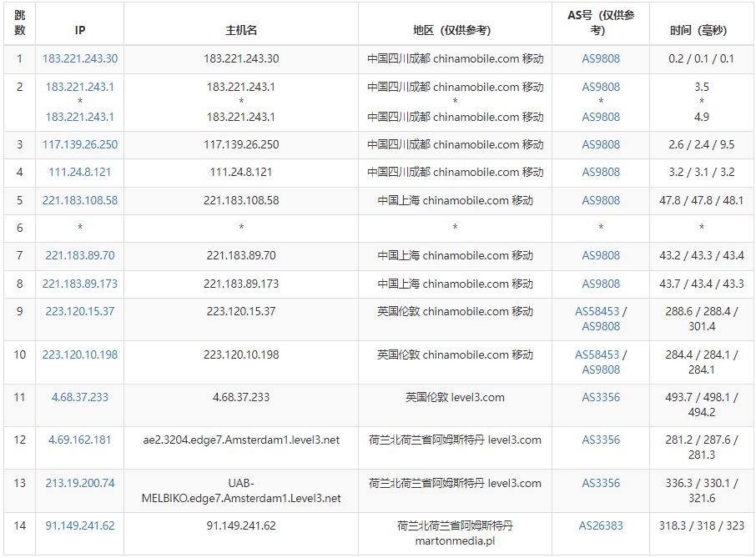
Task: Open AS58453 link in hop 10 row
Action: click(597, 354)
